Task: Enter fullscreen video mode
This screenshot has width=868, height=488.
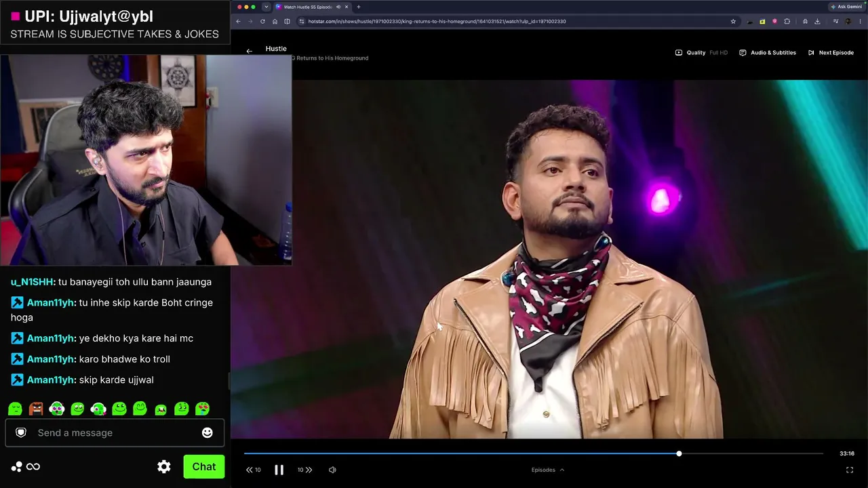Action: click(x=850, y=470)
